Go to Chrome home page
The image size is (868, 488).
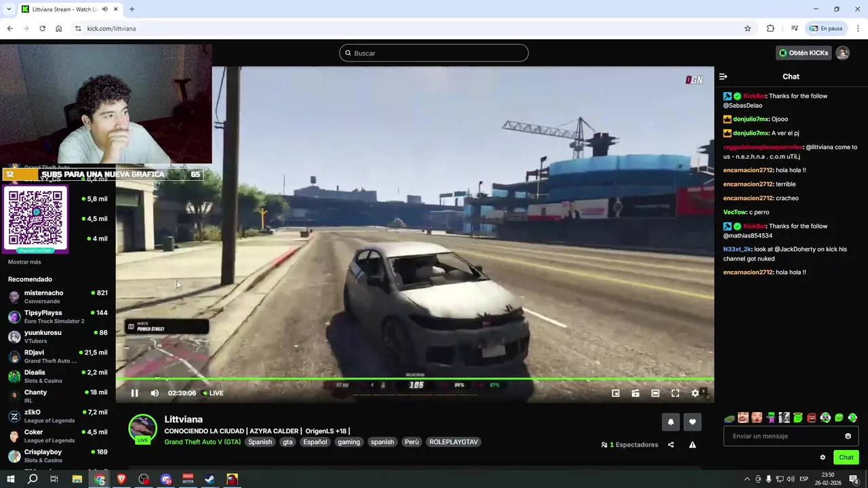point(58,28)
